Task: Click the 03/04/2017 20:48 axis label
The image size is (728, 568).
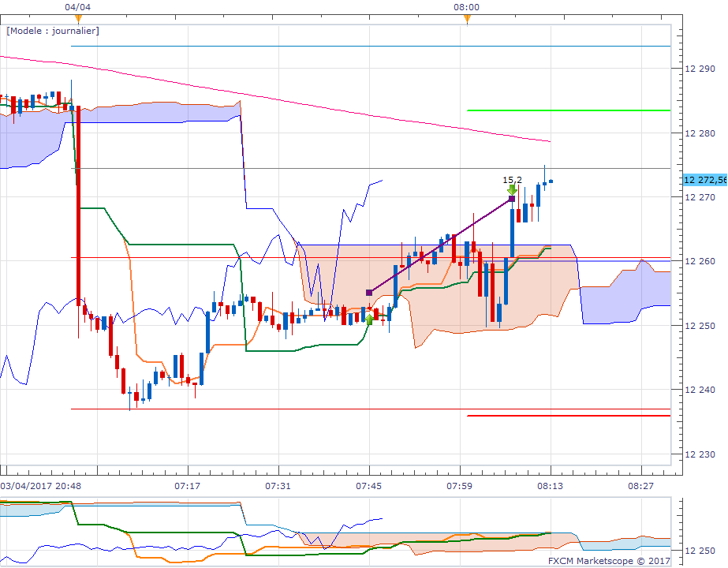Action: pos(41,486)
